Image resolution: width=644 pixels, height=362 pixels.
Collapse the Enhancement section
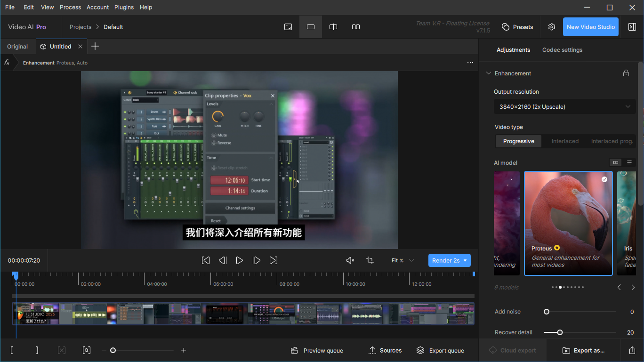click(489, 73)
